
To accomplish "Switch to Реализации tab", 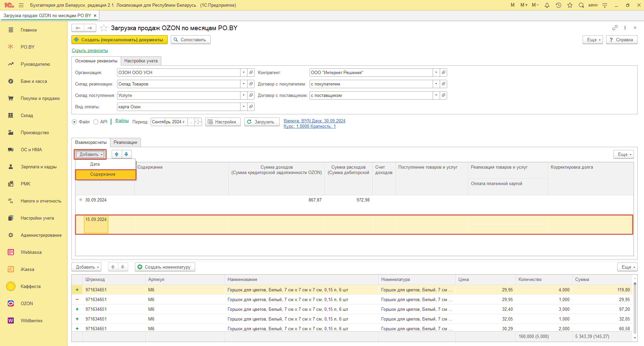I will coord(125,142).
